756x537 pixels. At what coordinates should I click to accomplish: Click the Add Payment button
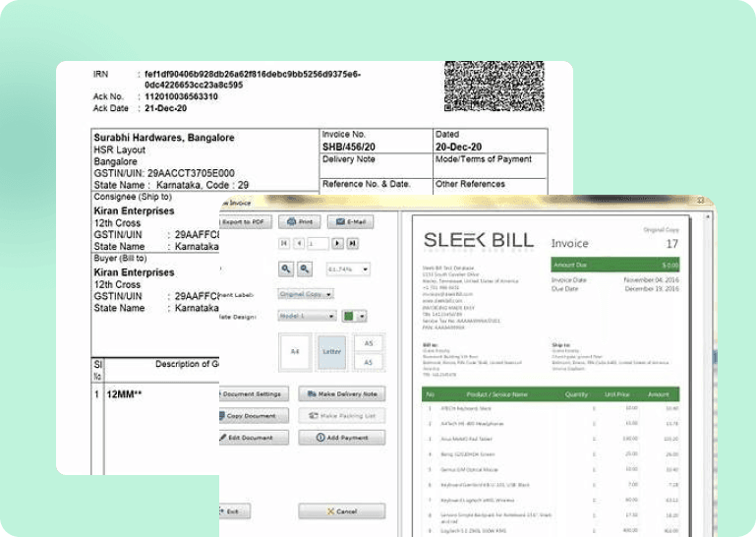(342, 437)
